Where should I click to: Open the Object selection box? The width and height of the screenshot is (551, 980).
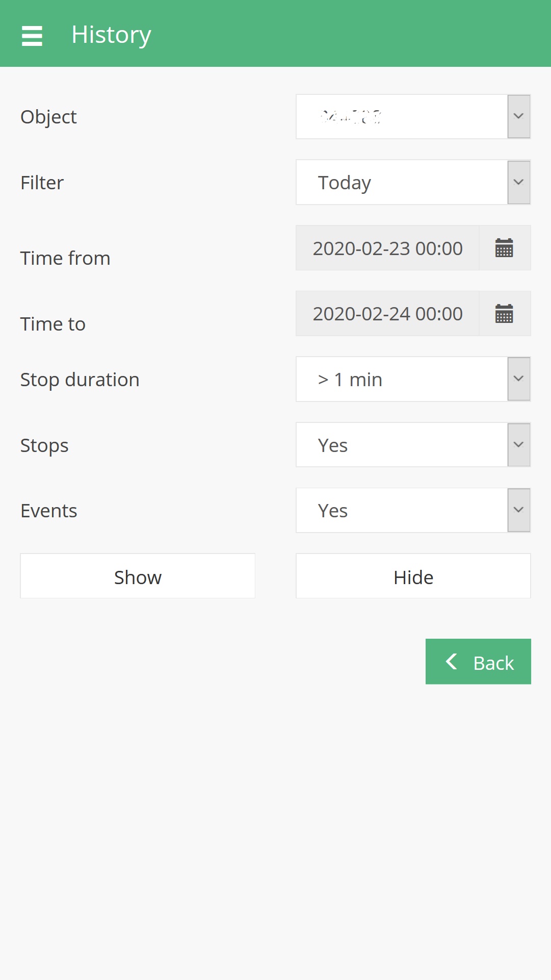[402, 117]
